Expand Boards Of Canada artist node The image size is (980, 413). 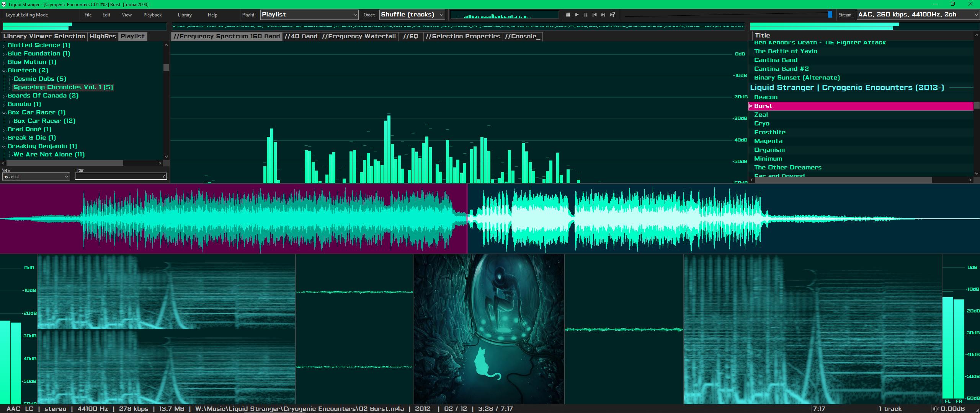(4, 96)
